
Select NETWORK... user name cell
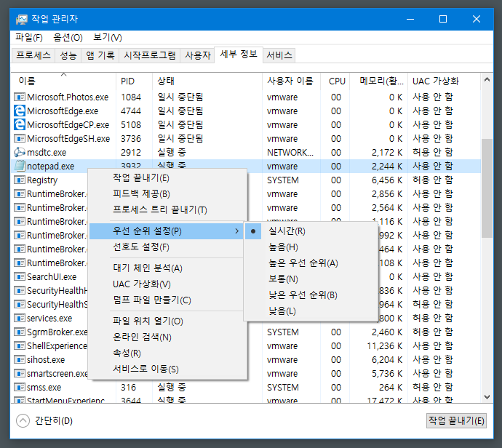pos(290,152)
